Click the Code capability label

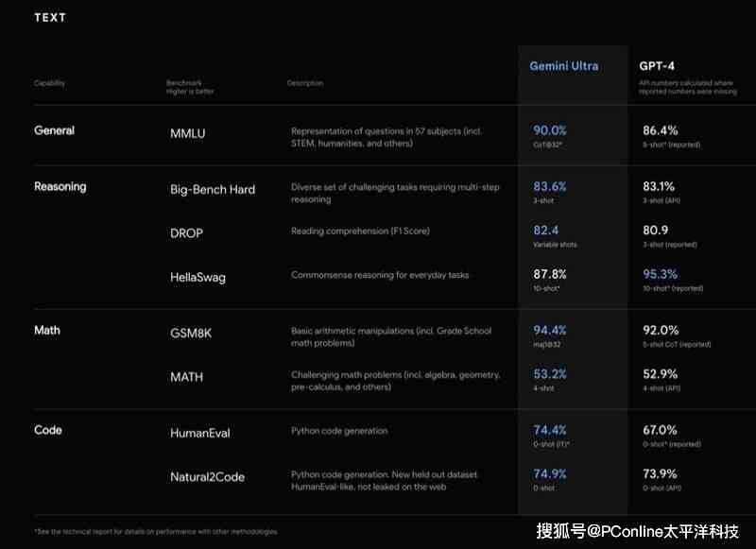tap(48, 431)
